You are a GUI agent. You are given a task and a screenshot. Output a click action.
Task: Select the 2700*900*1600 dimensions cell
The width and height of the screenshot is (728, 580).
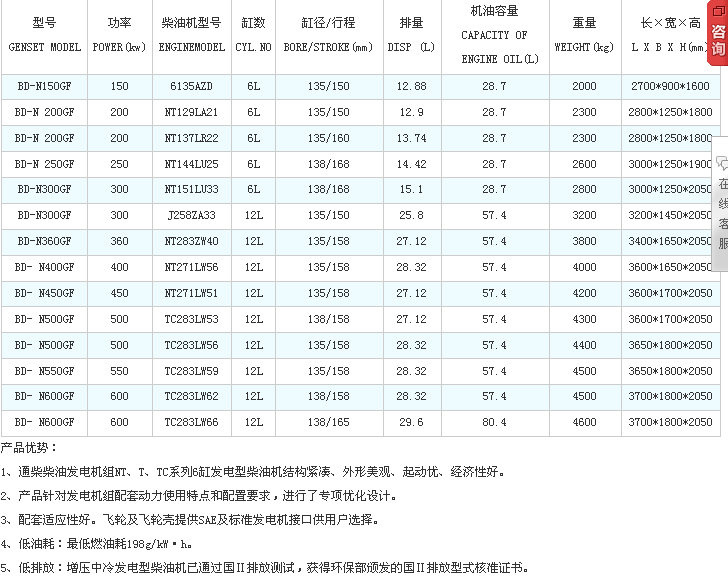click(670, 87)
